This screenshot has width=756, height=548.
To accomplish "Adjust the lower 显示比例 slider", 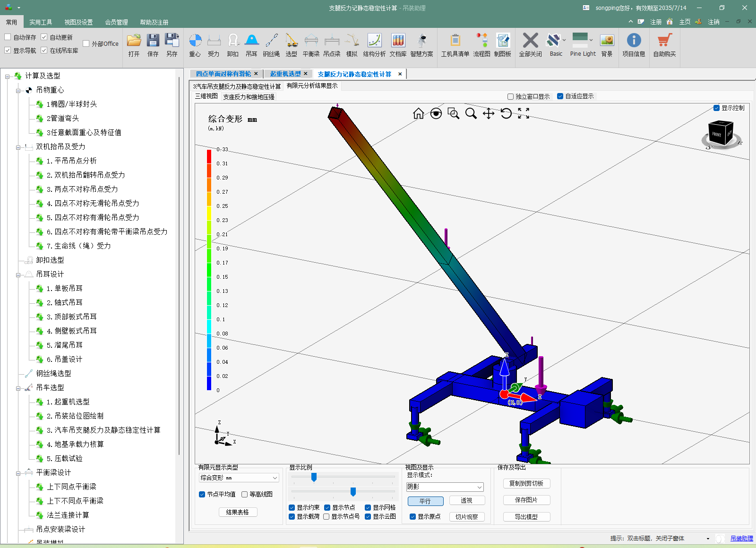I will pos(353,492).
